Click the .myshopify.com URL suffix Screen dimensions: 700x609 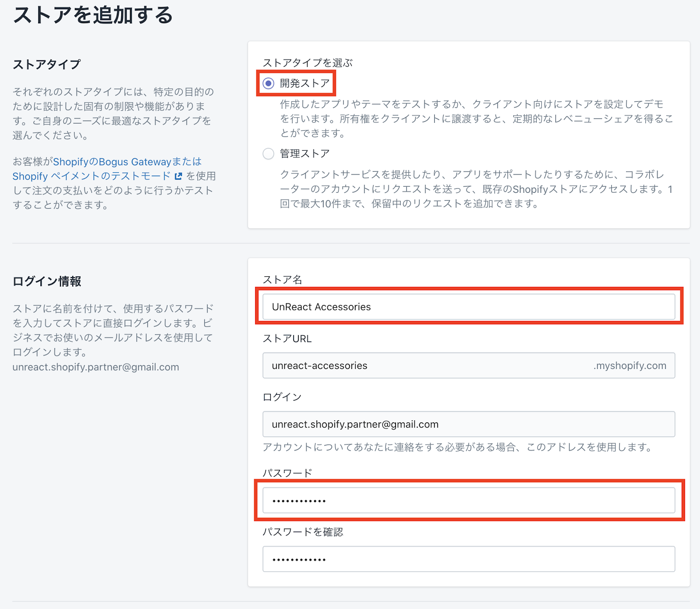[629, 365]
